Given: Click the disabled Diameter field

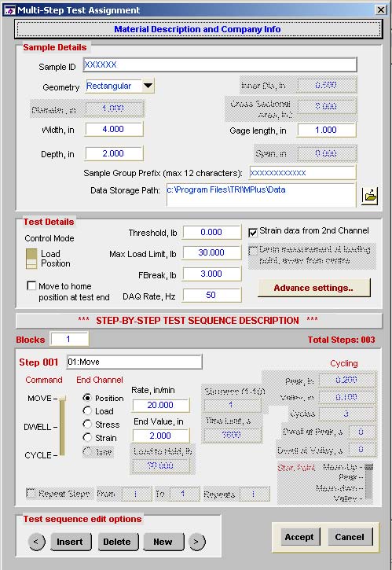Looking at the screenshot, I should pyautogui.click(x=114, y=108).
